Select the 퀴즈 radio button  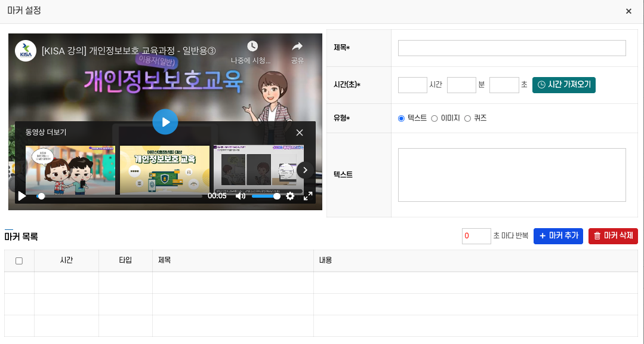pyautogui.click(x=468, y=119)
